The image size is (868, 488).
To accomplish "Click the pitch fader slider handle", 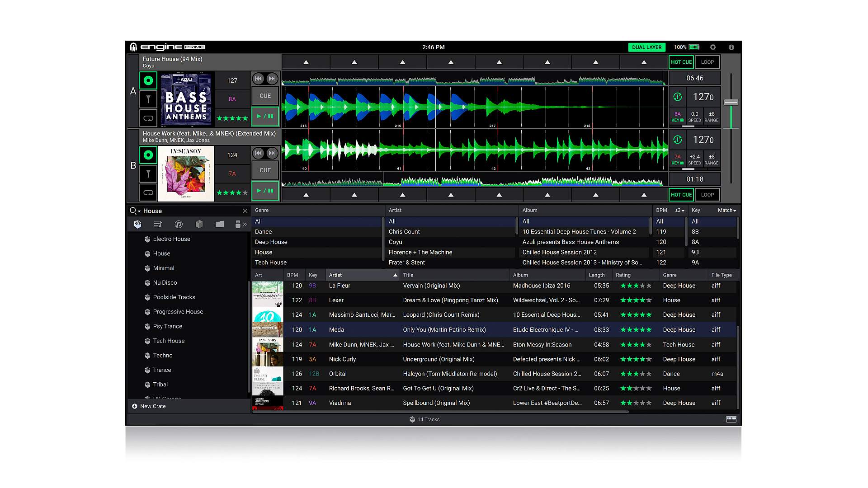I will coord(731,103).
